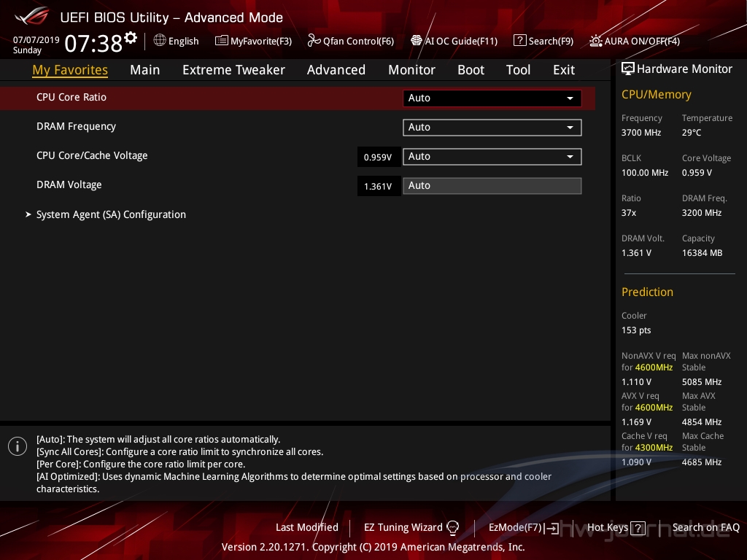Click the 4685 MHz max cache value
The width and height of the screenshot is (747, 560).
[x=702, y=462]
